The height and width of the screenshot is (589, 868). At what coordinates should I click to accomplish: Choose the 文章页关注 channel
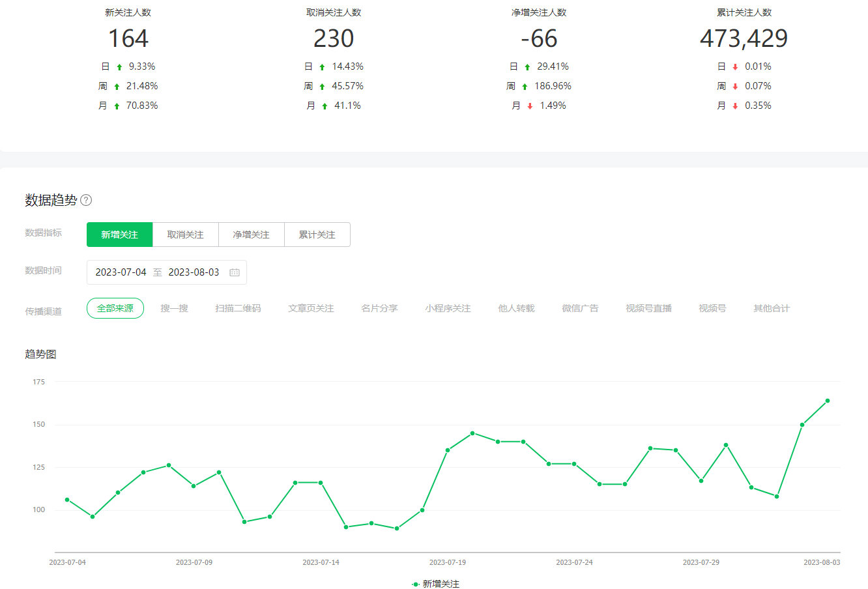click(x=311, y=308)
